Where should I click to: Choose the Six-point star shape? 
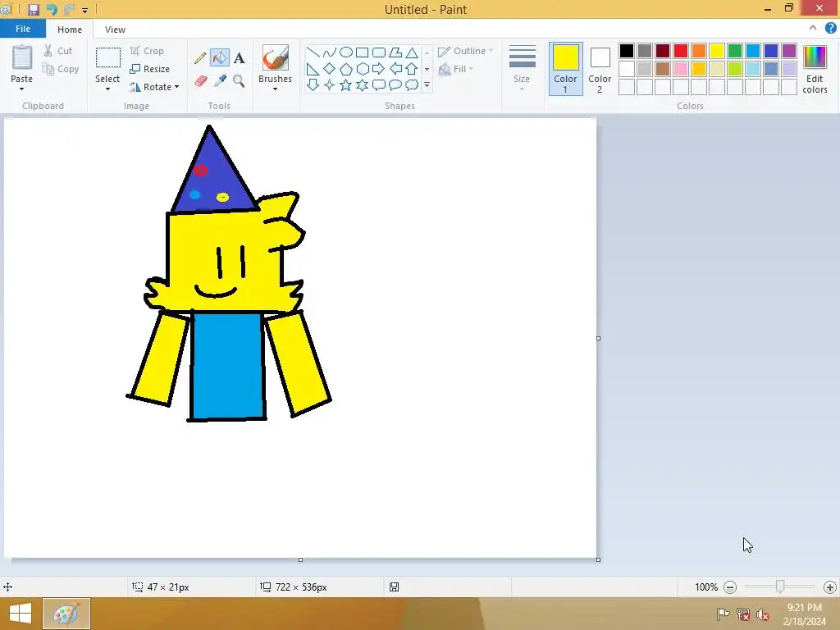coord(362,84)
